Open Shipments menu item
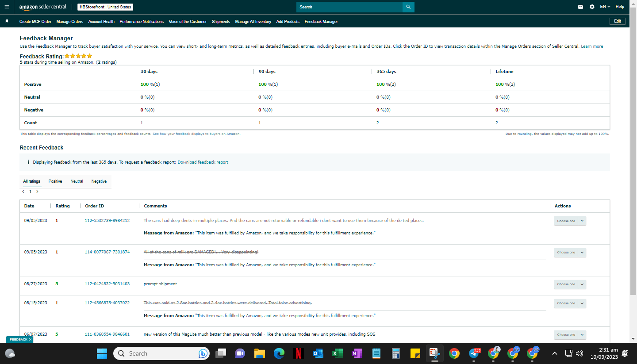 [221, 22]
